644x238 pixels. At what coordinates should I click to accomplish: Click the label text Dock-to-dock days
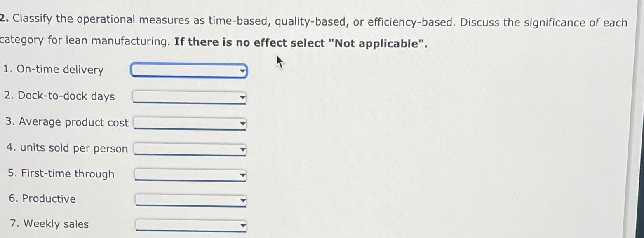pos(60,96)
